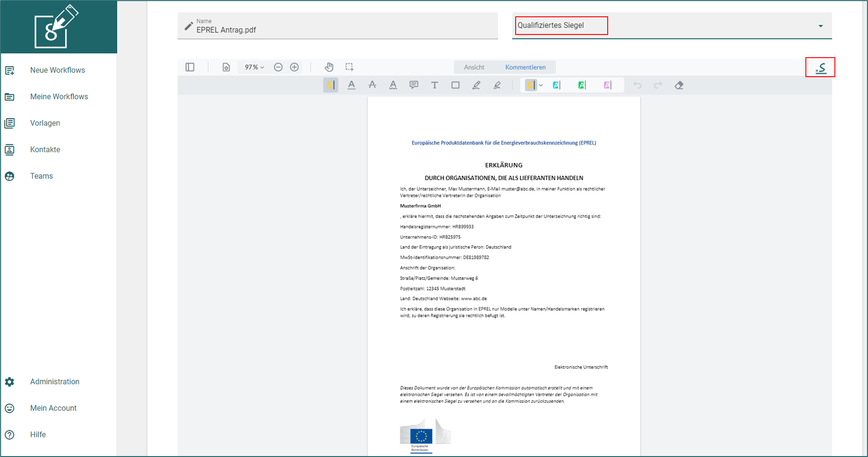Click the Name field EPREL Antrag.pdf
The image size is (868, 457).
tap(338, 26)
